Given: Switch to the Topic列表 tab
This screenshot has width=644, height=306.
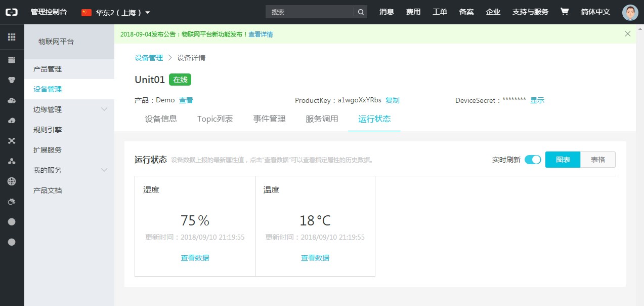Looking at the screenshot, I should pos(215,119).
